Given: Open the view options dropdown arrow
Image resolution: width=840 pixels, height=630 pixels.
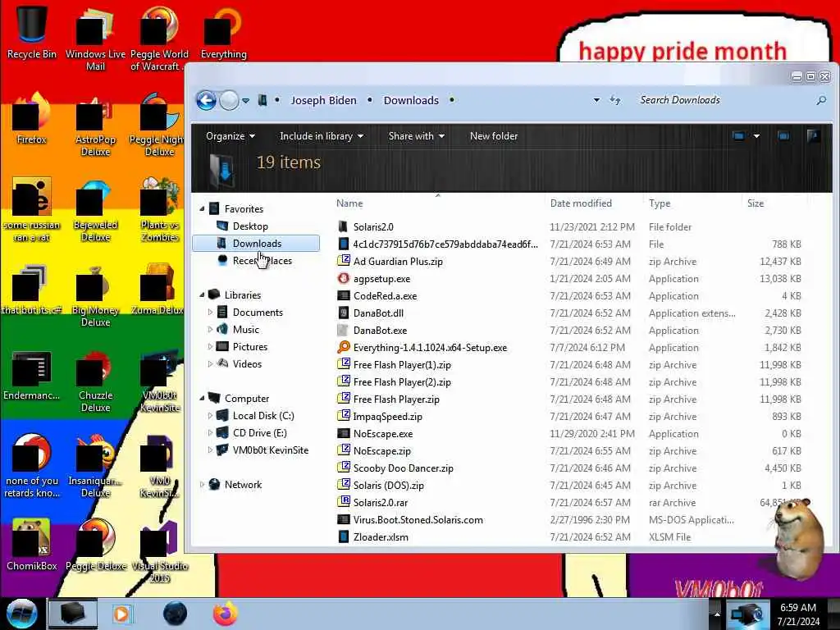Looking at the screenshot, I should (x=756, y=136).
